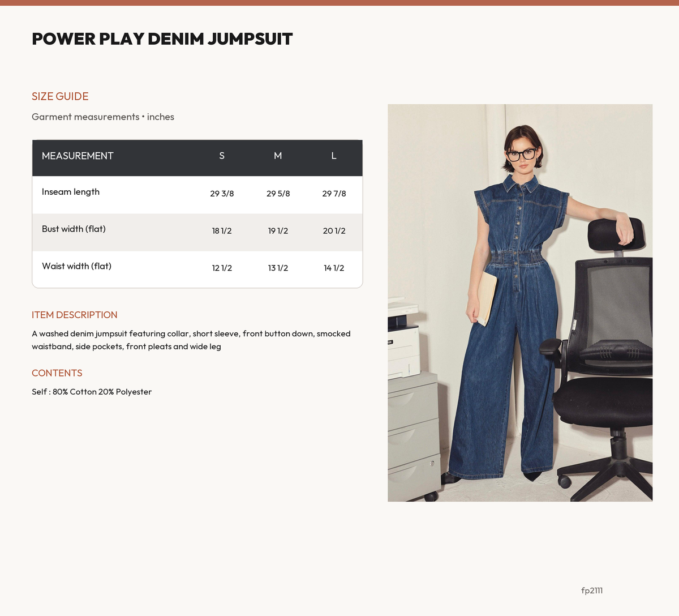Click the inseam value 29 3/8
This screenshot has width=679, height=616.
[222, 194]
